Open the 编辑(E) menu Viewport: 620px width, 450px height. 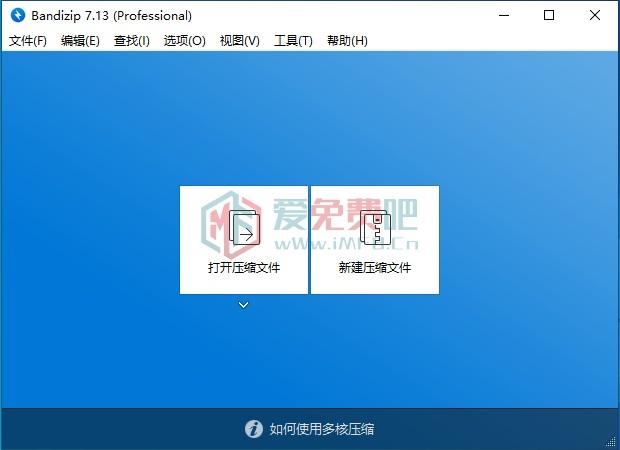pyautogui.click(x=80, y=40)
